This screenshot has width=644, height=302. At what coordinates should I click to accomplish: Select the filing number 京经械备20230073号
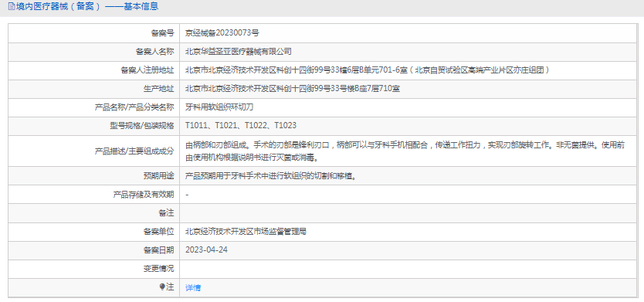[x=222, y=33]
